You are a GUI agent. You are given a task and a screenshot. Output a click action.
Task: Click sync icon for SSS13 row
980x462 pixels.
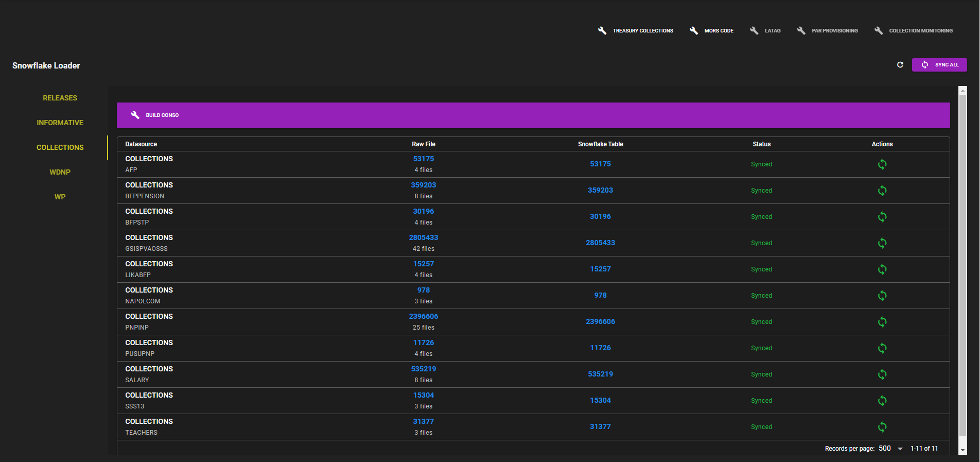point(882,401)
